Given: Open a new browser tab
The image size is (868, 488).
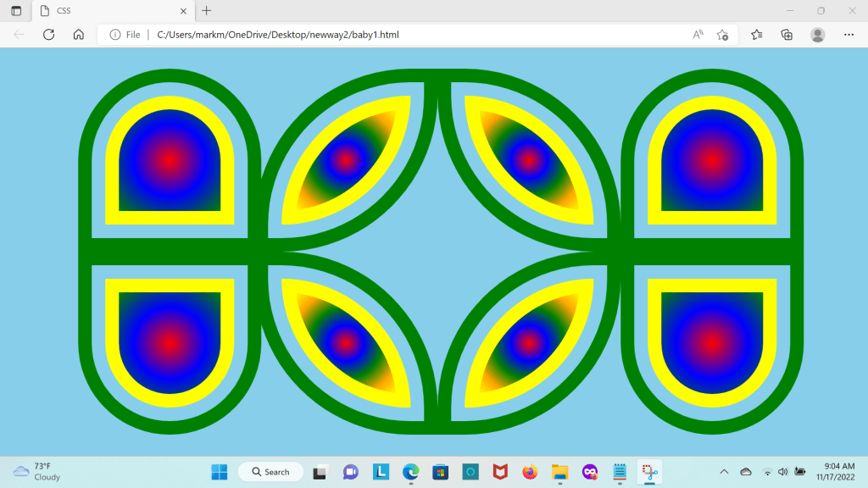Looking at the screenshot, I should tap(207, 11).
